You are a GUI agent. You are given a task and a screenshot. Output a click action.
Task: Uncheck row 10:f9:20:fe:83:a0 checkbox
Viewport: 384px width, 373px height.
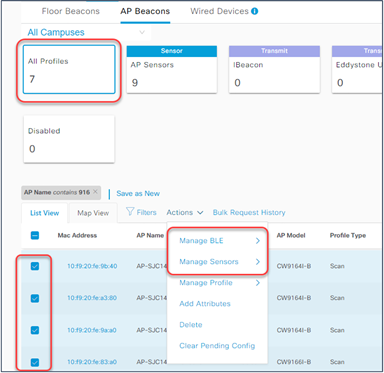(35, 362)
